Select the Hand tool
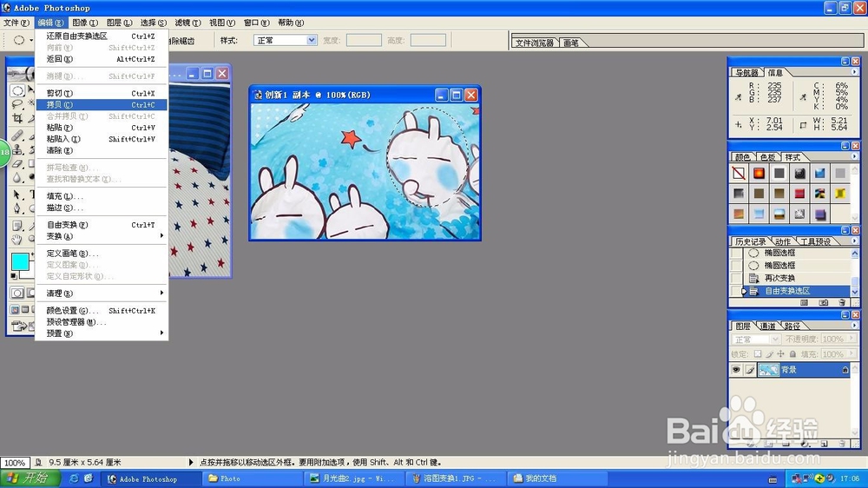The width and height of the screenshot is (868, 488). coord(17,240)
